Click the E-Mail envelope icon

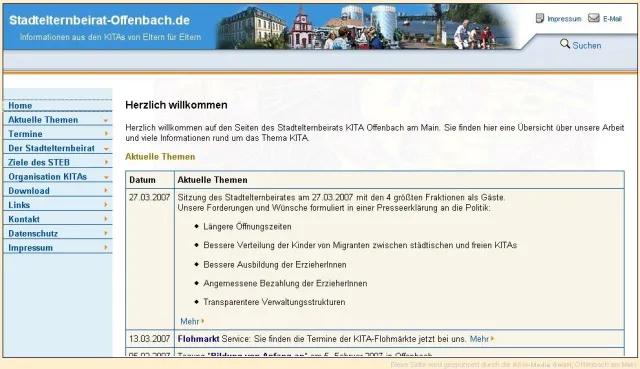point(594,18)
